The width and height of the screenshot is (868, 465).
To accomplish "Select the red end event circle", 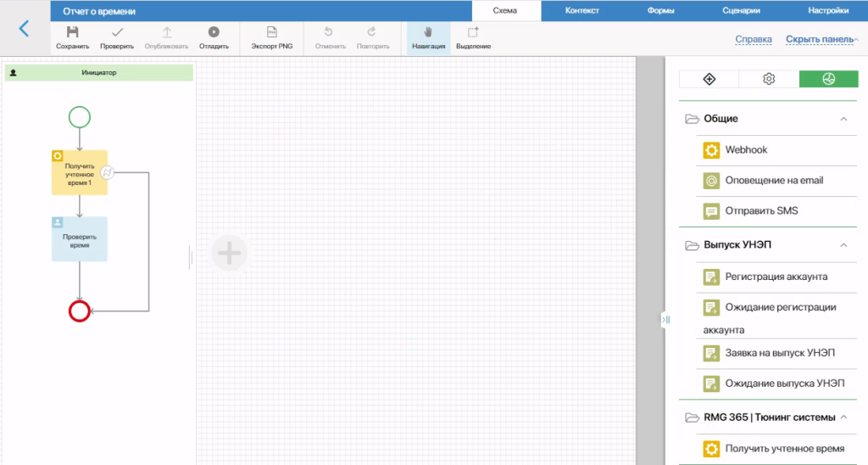I will pyautogui.click(x=80, y=311).
